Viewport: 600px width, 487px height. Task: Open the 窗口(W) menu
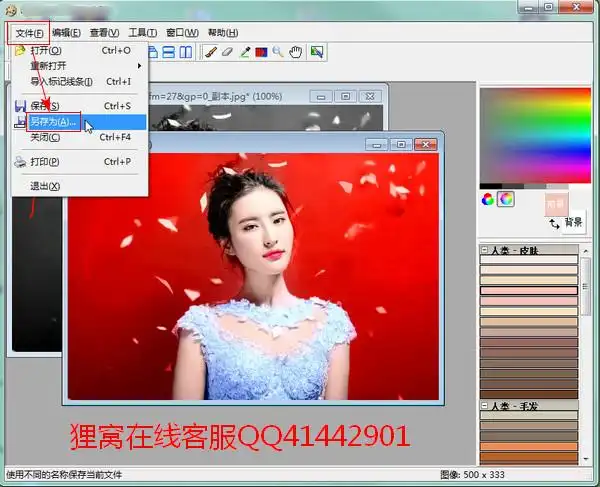coord(182,33)
